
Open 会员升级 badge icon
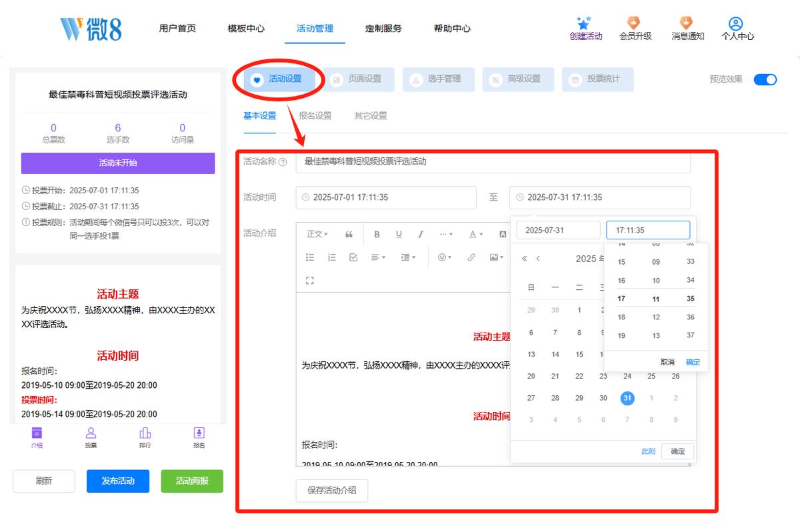click(x=635, y=23)
